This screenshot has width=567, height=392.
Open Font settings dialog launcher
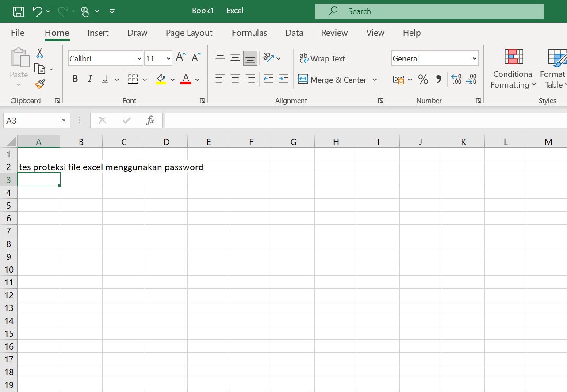[x=203, y=101]
